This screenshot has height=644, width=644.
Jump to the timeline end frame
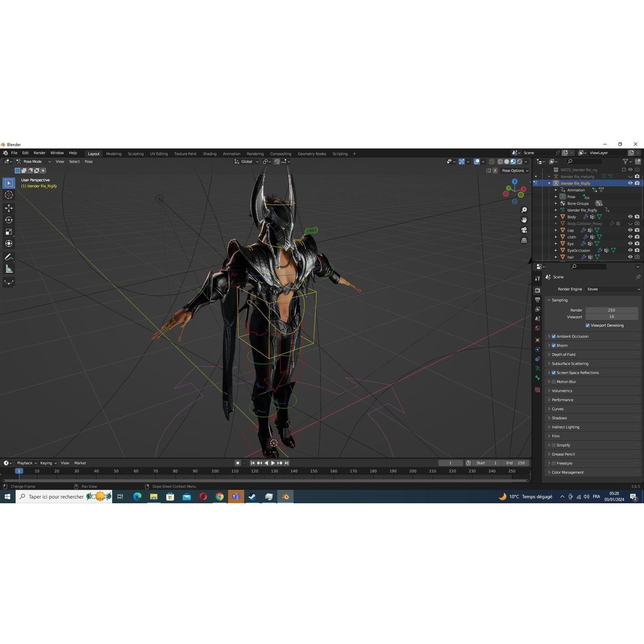click(x=287, y=463)
